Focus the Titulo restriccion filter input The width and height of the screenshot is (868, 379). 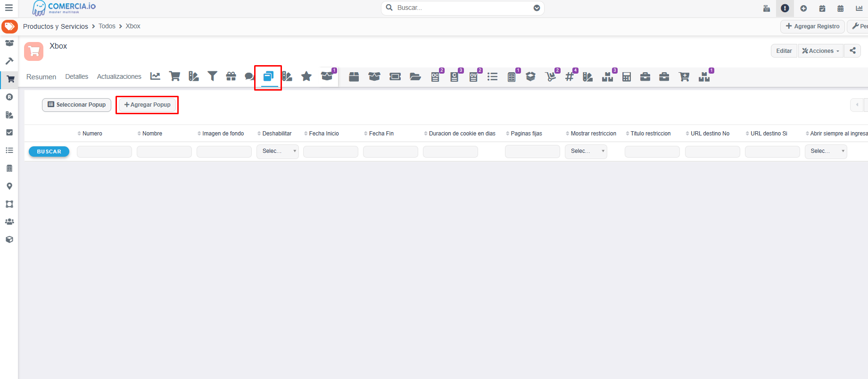(652, 152)
